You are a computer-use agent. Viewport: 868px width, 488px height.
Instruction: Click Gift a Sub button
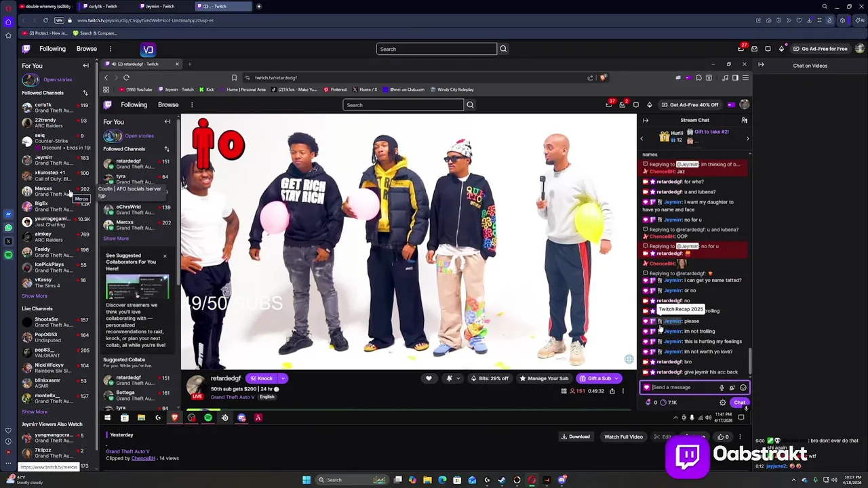coord(599,378)
